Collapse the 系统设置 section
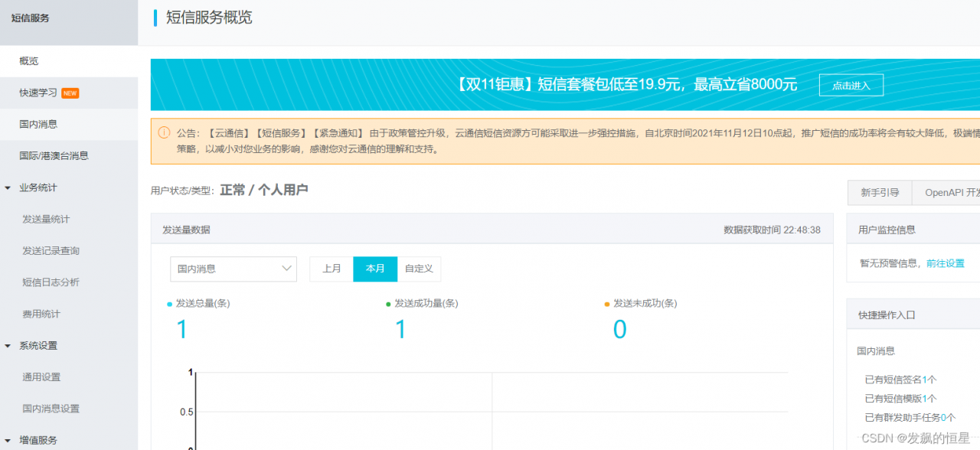This screenshot has width=980, height=450. [x=8, y=346]
